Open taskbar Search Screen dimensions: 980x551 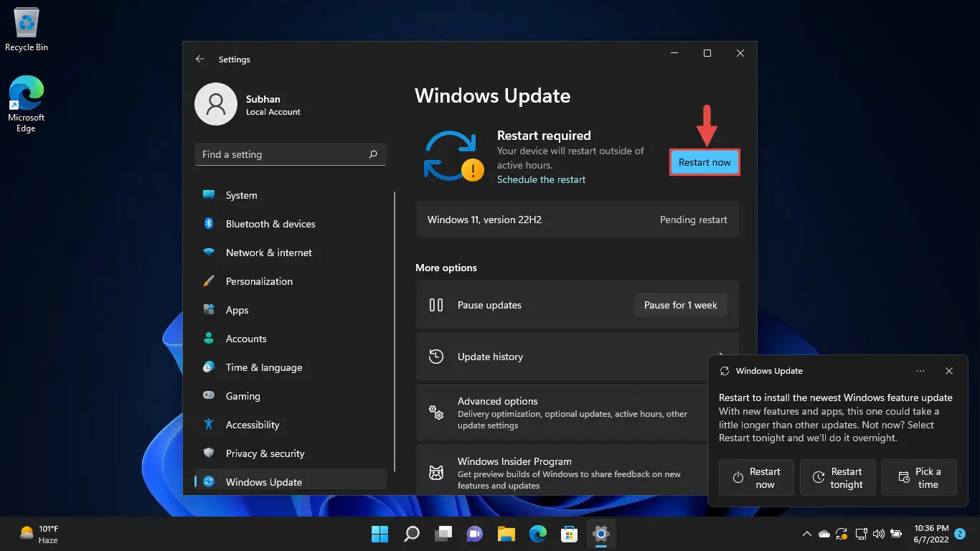[412, 534]
